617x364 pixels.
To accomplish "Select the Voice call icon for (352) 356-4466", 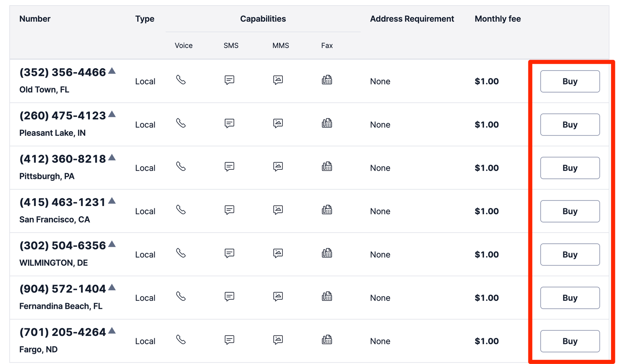I will coord(181,80).
